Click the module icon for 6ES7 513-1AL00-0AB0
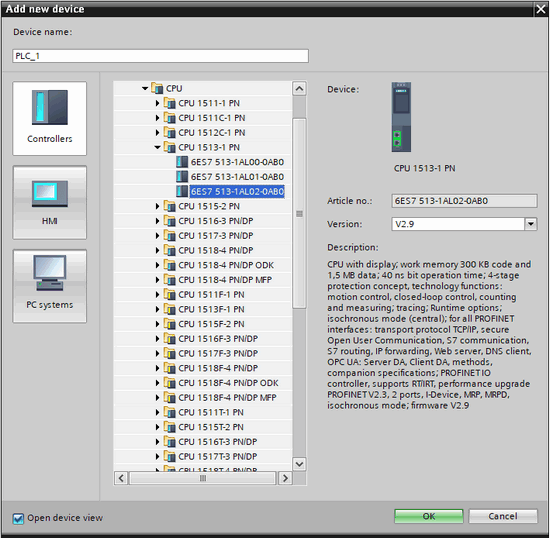 (182, 162)
